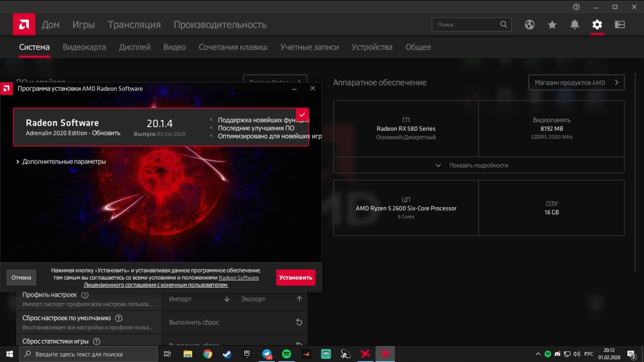Click taskbar clock showing 20:12
Viewport: 644px width, 362px height.
[x=609, y=354]
